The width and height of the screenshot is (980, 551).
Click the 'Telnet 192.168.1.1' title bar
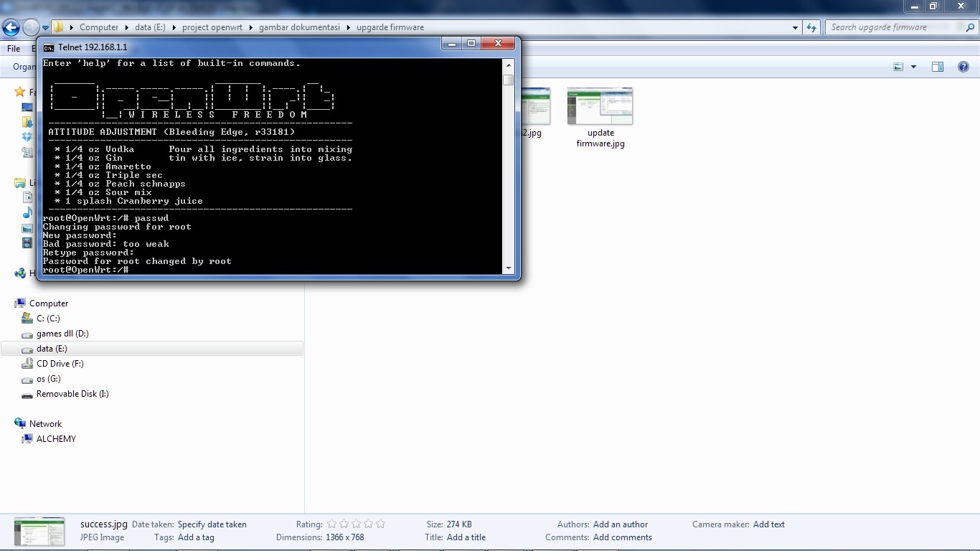[93, 47]
